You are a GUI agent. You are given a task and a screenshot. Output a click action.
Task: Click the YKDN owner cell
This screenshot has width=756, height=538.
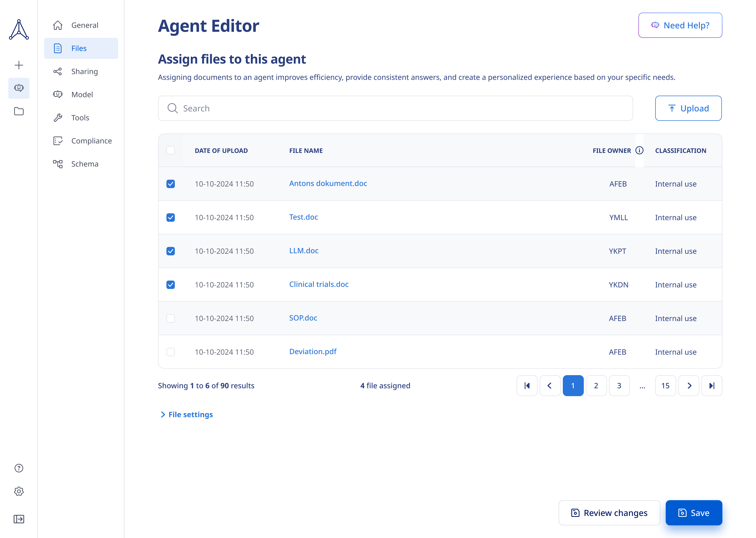tap(618, 285)
